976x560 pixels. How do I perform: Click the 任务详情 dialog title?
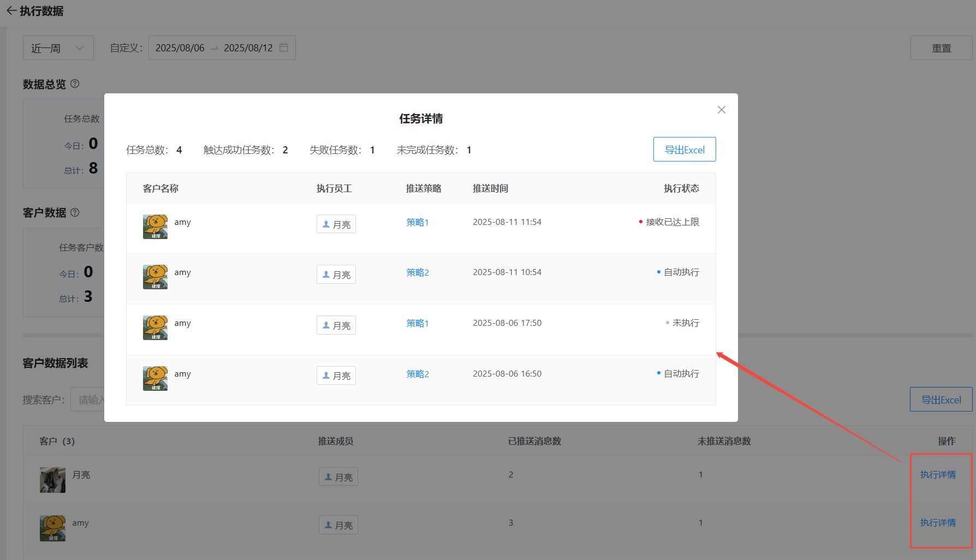(421, 118)
